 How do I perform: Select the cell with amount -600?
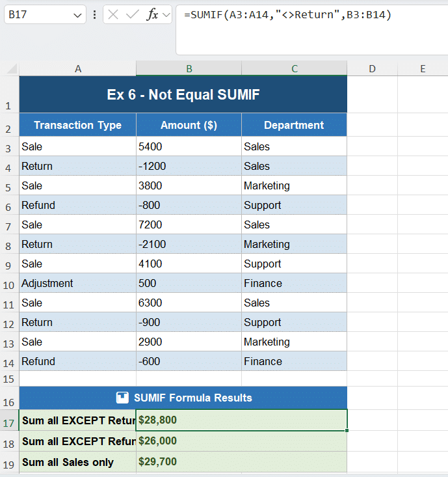click(x=189, y=361)
